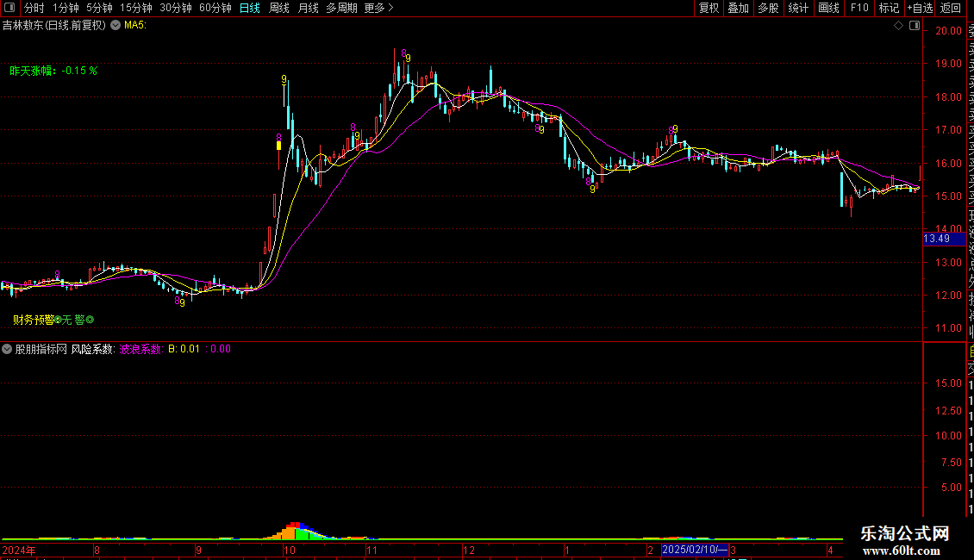Click the 叠加 overlay button
The width and height of the screenshot is (974, 560).
(739, 8)
